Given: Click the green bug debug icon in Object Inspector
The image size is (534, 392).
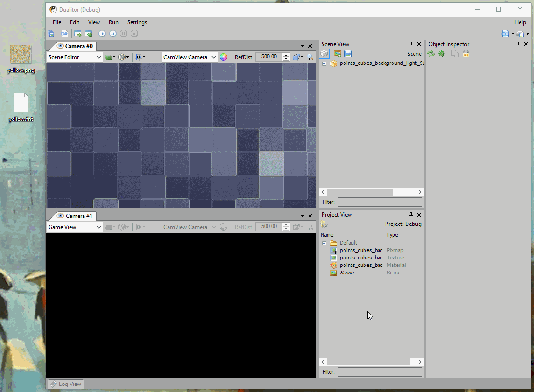Looking at the screenshot, I should click(442, 54).
